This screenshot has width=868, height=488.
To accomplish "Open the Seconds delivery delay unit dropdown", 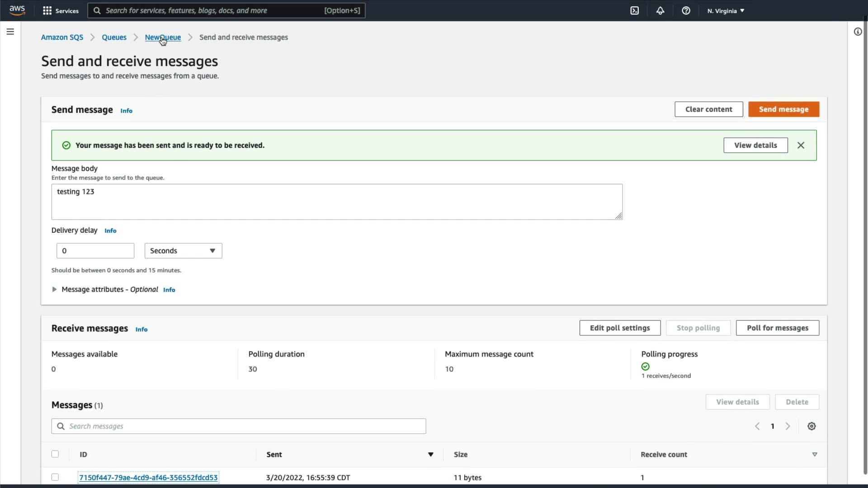I will [183, 251].
